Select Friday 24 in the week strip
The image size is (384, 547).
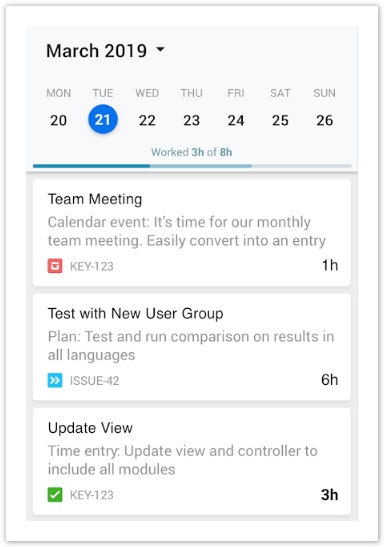tap(236, 120)
